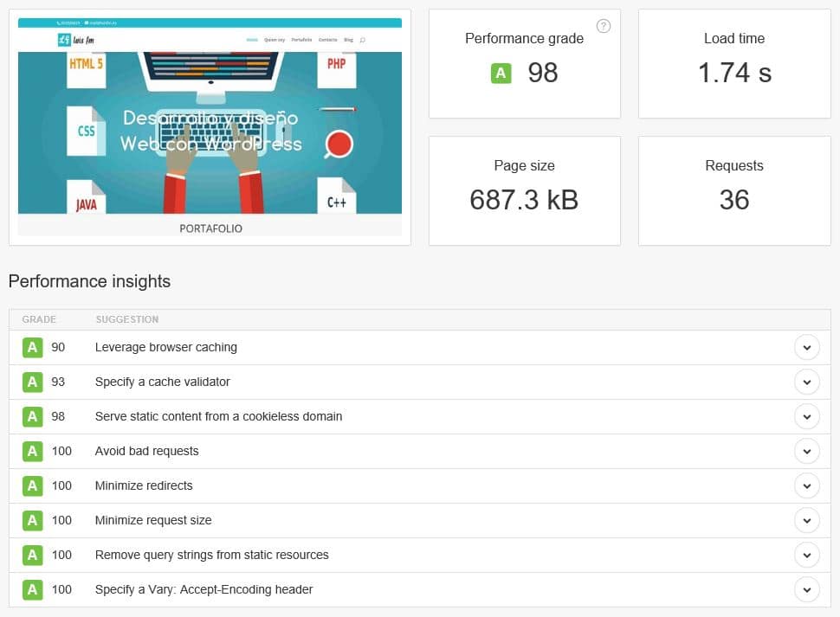Click the score 90 in the grade column

point(58,347)
